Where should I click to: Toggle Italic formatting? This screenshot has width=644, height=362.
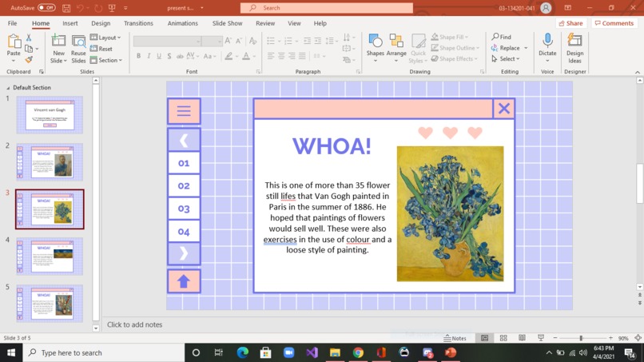pyautogui.click(x=149, y=56)
